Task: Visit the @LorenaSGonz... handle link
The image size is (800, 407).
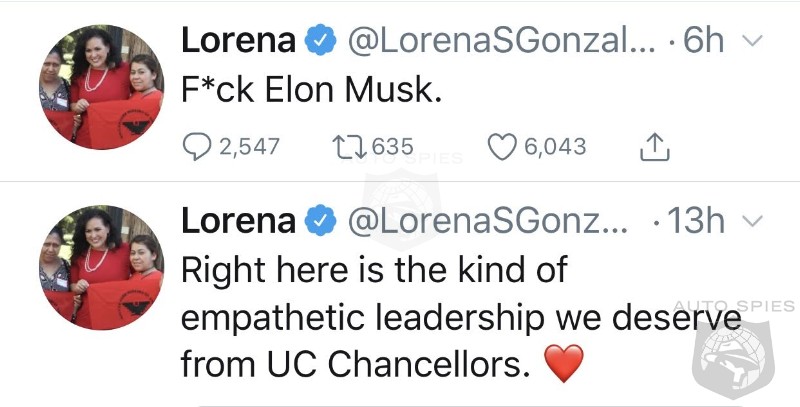Action: pyautogui.click(x=488, y=221)
